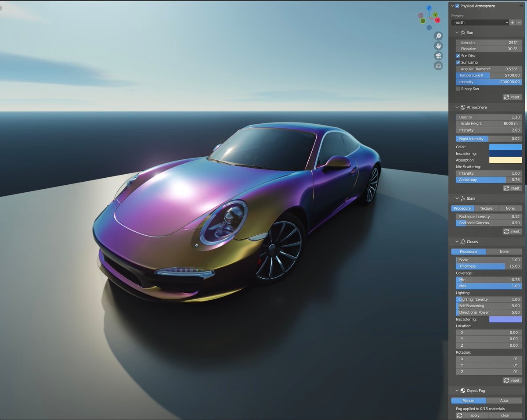Screen dimensions: 527x420
Task: Disable the Sun Lamp checkbox
Action: (x=458, y=62)
